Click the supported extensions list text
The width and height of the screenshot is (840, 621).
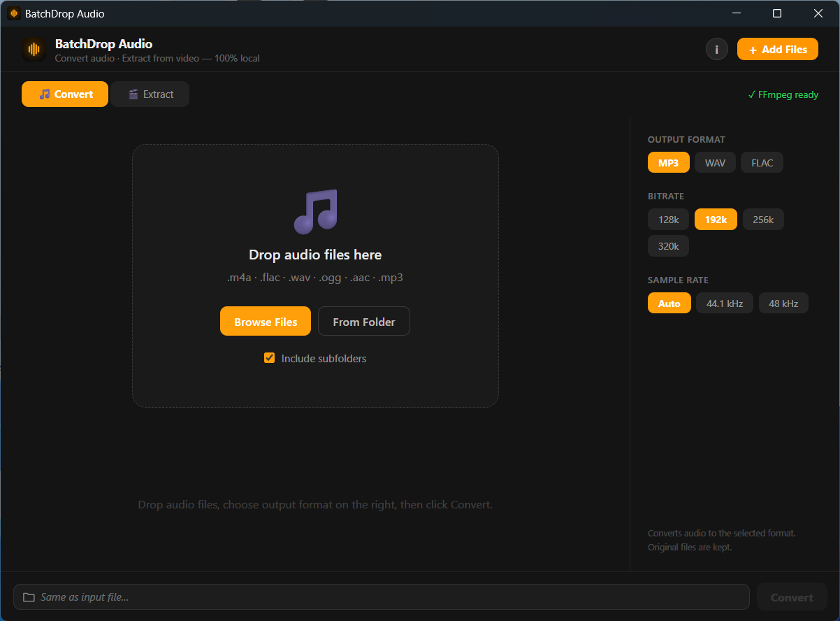tap(315, 278)
